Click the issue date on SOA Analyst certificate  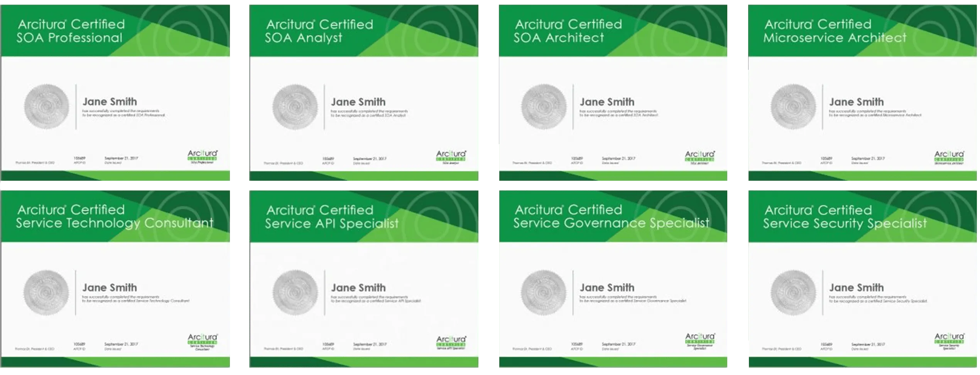(x=370, y=159)
